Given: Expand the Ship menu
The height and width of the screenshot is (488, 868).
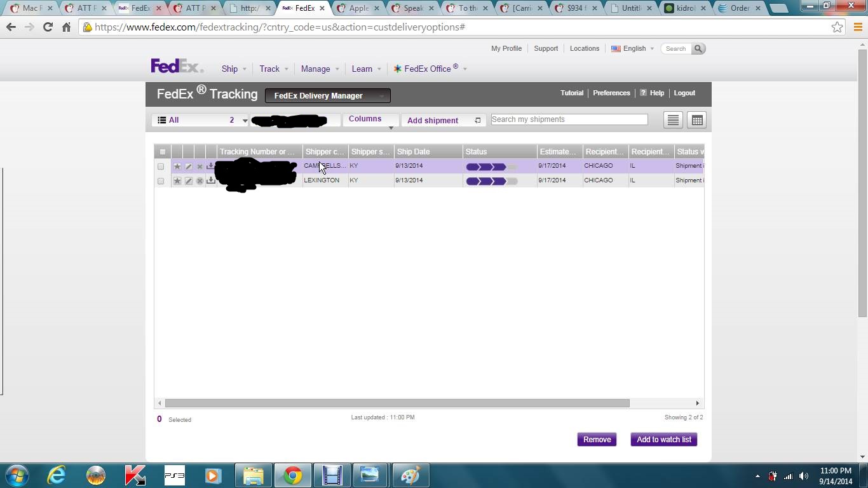Looking at the screenshot, I should pos(233,69).
